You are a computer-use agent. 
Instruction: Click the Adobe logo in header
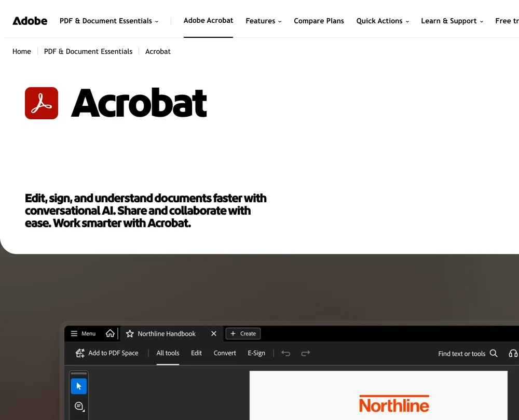coord(30,21)
